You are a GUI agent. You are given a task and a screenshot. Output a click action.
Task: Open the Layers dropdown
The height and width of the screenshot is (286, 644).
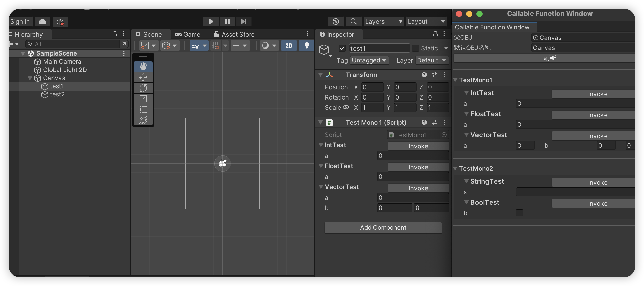(383, 22)
